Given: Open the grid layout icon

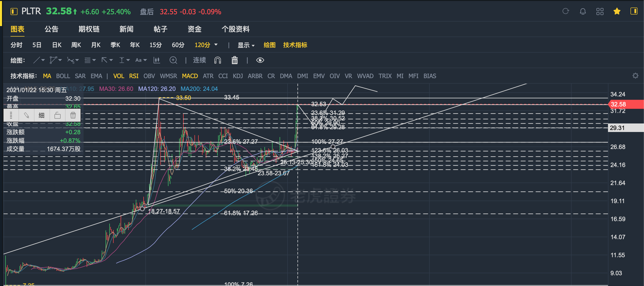Looking at the screenshot, I should click(x=600, y=12).
